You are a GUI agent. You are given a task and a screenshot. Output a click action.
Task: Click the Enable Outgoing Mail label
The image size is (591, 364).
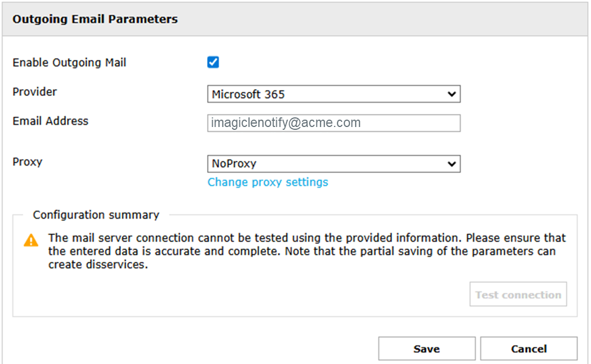(69, 63)
